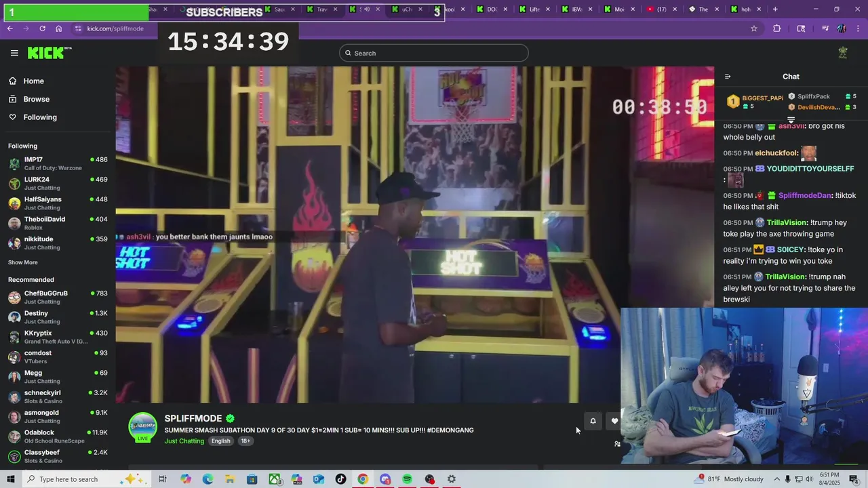Open Odablock recommended channel

click(58, 436)
